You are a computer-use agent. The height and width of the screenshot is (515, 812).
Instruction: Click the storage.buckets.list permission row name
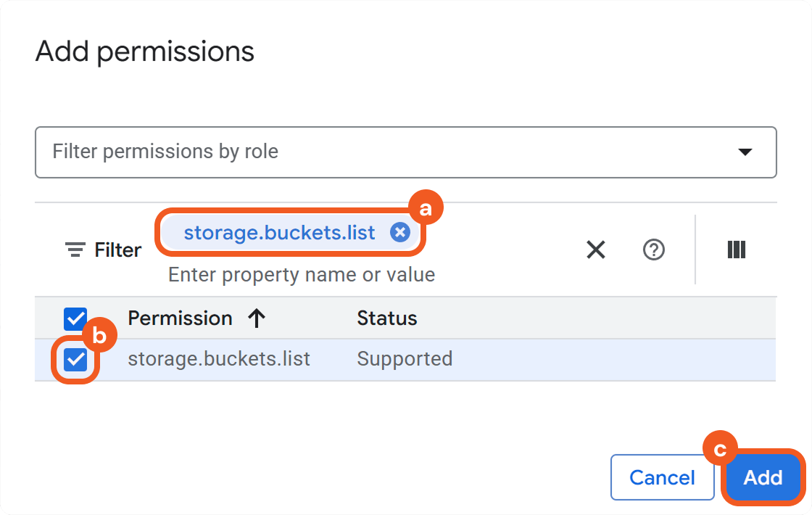point(219,359)
